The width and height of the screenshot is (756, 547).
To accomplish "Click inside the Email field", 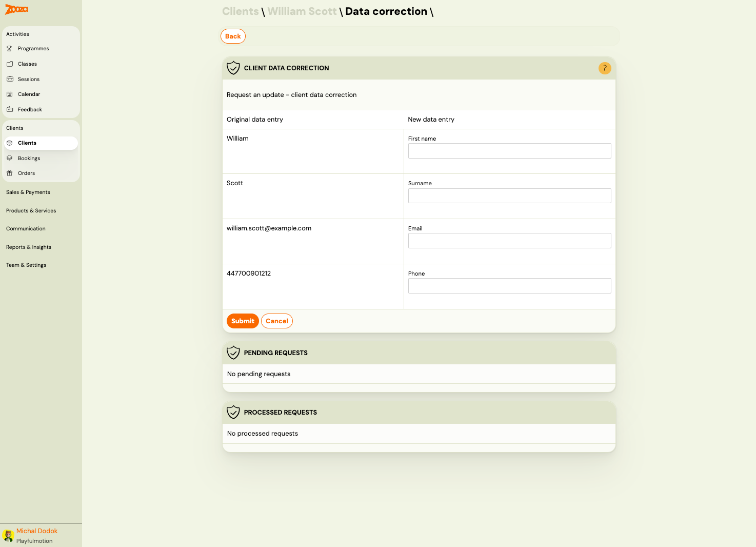I will (x=509, y=240).
